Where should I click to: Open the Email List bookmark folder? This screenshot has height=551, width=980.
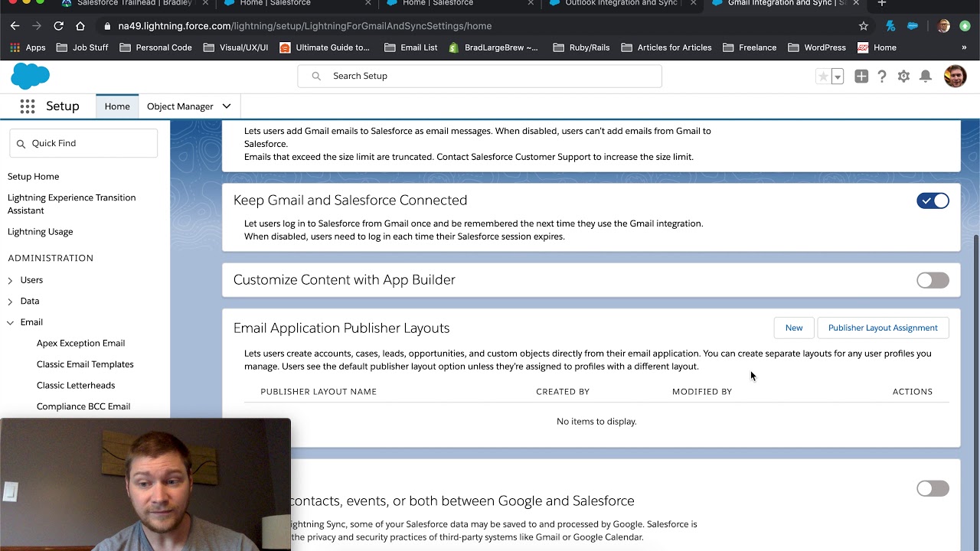click(x=410, y=47)
